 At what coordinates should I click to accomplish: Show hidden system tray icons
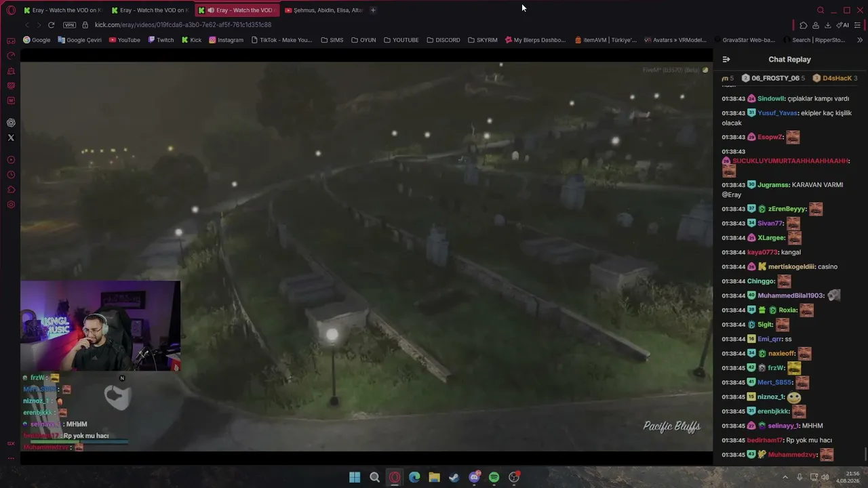(x=785, y=477)
